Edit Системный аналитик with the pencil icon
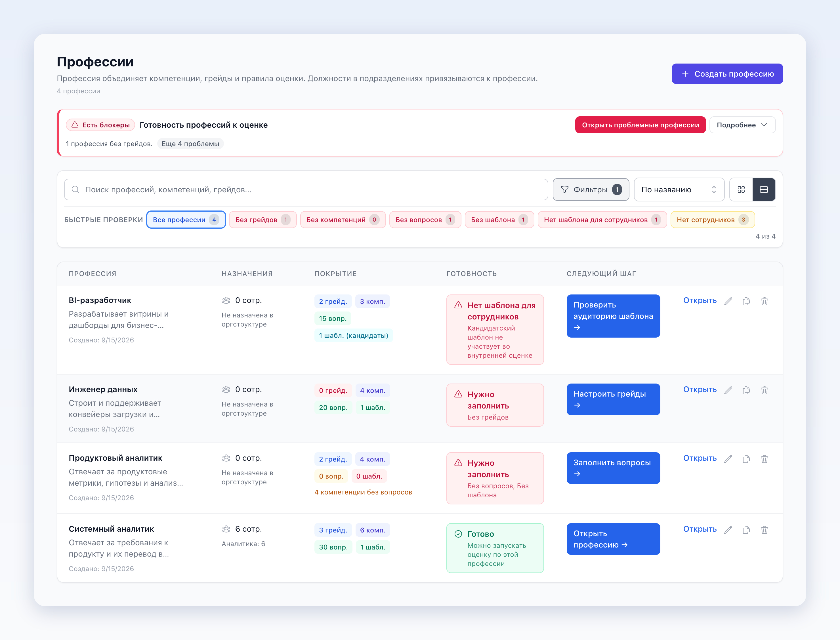 728,530
